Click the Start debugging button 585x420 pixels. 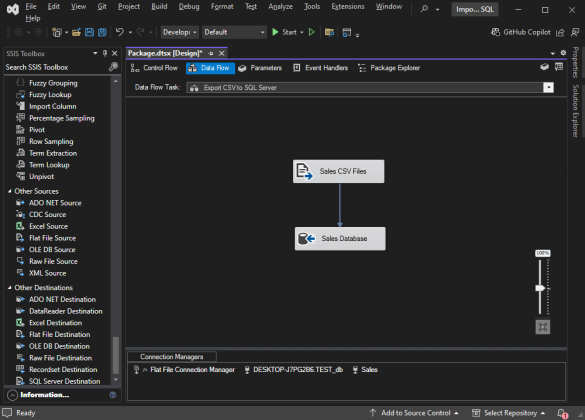[285, 32]
